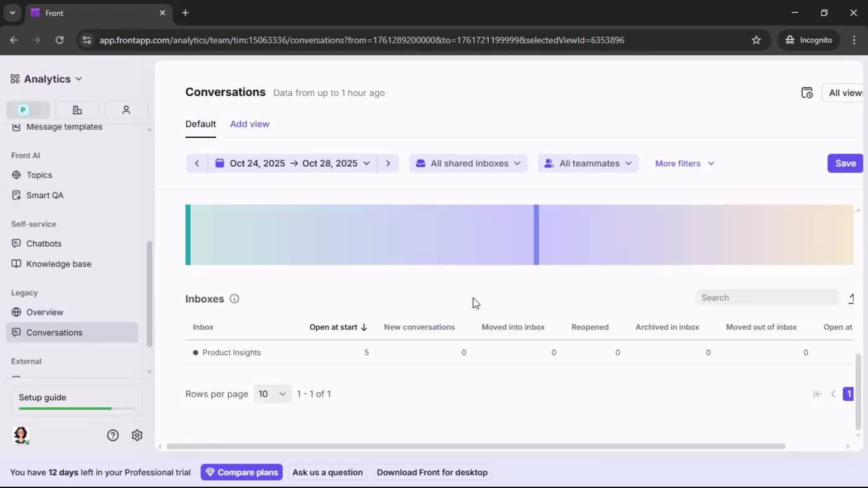The height and width of the screenshot is (488, 868).
Task: Click the Add view tab
Action: pos(250,124)
